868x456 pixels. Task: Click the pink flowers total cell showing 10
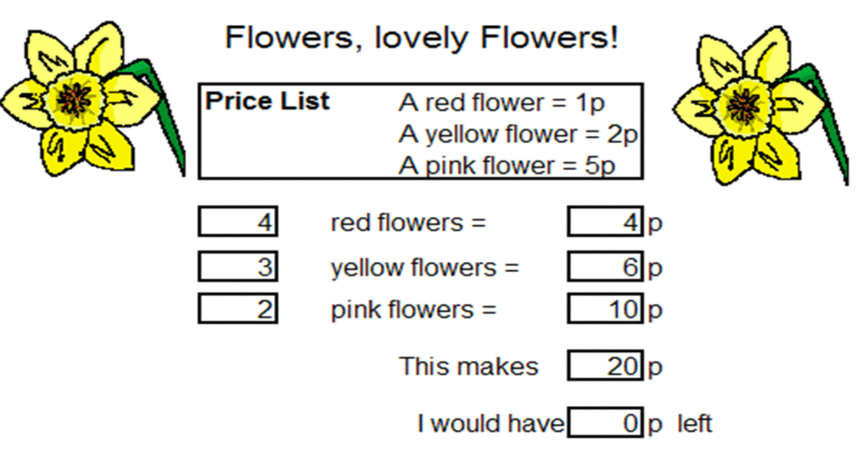coord(605,309)
